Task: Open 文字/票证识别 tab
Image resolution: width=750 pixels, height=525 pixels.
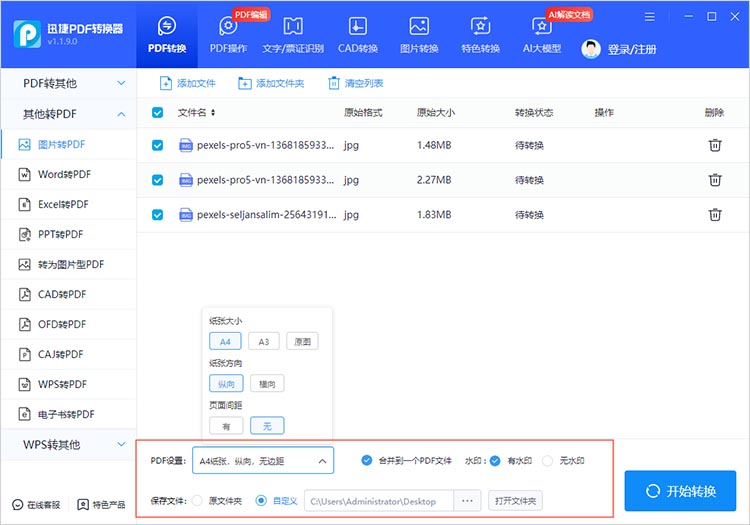Action: click(293, 34)
